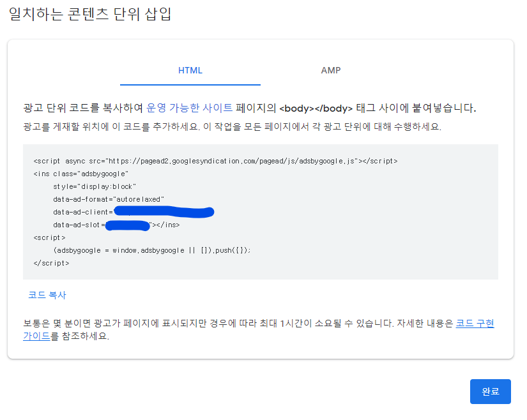This screenshot has height=420, width=527.
Task: Click the data-ad-format="autorelaxed" line
Action: point(109,199)
